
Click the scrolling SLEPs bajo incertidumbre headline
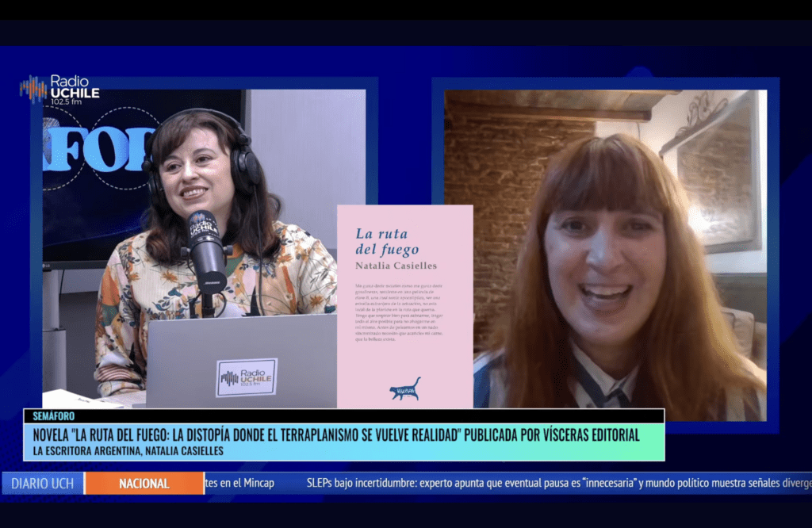[x=559, y=483]
